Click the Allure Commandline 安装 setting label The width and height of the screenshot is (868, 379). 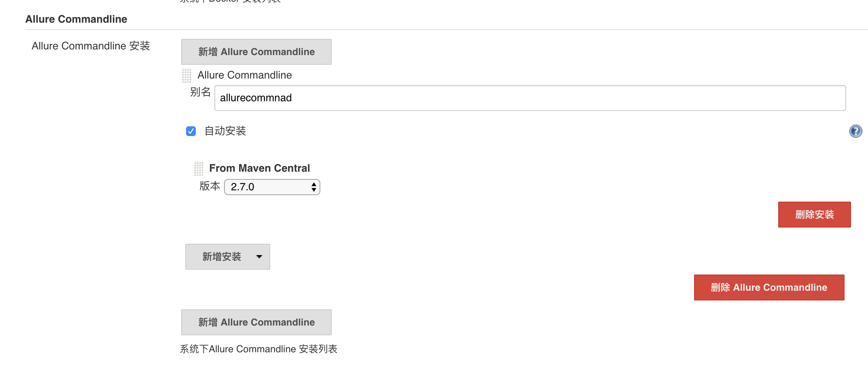[91, 46]
